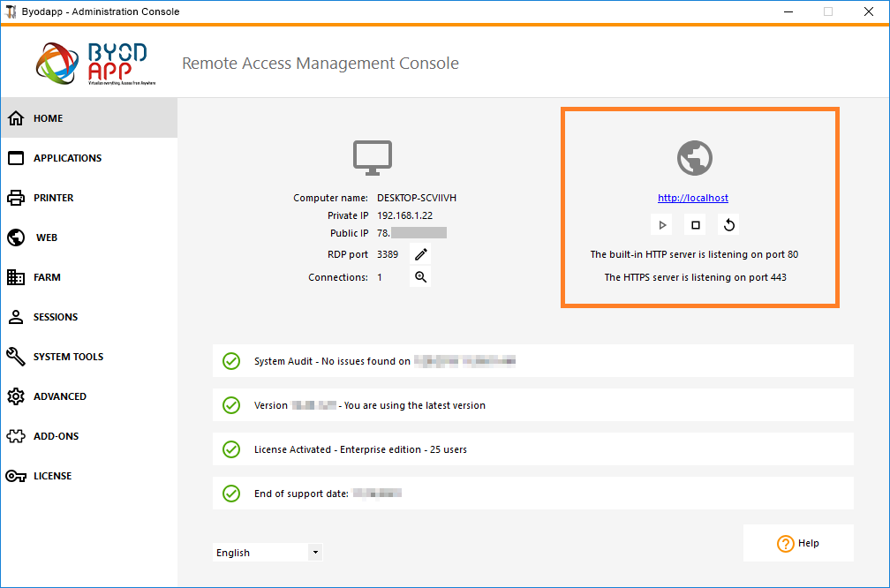This screenshot has width=890, height=588.
Task: Click the License Activated green checkmark
Action: 231,449
